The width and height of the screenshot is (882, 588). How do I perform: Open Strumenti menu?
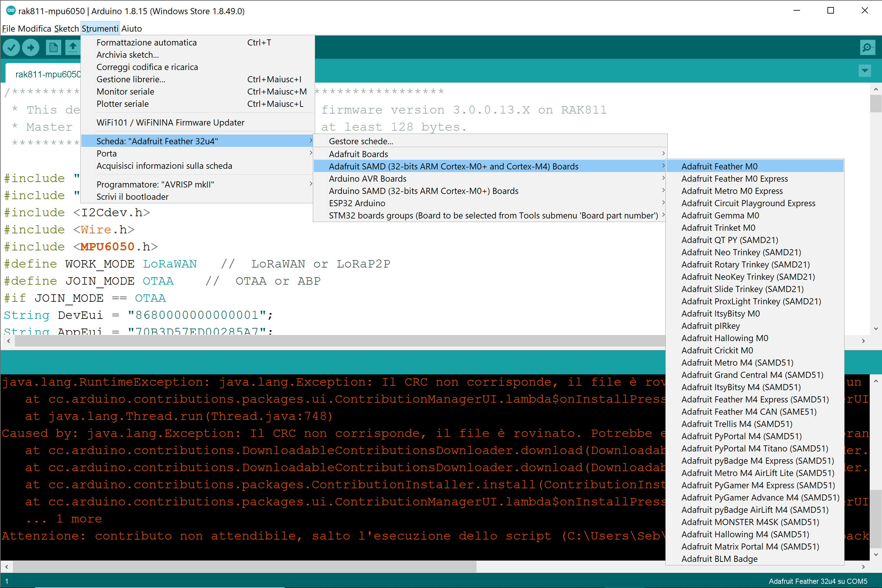[x=100, y=28]
